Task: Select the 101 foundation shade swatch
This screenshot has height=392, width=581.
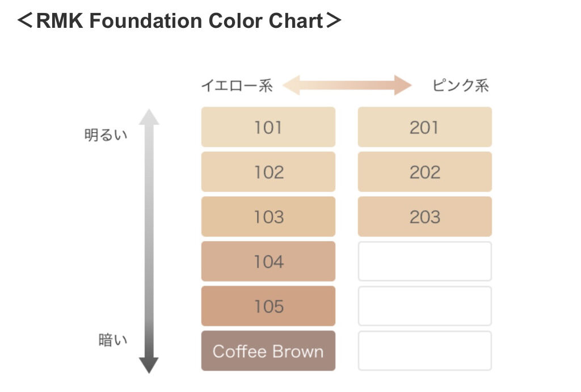Action: 268,127
